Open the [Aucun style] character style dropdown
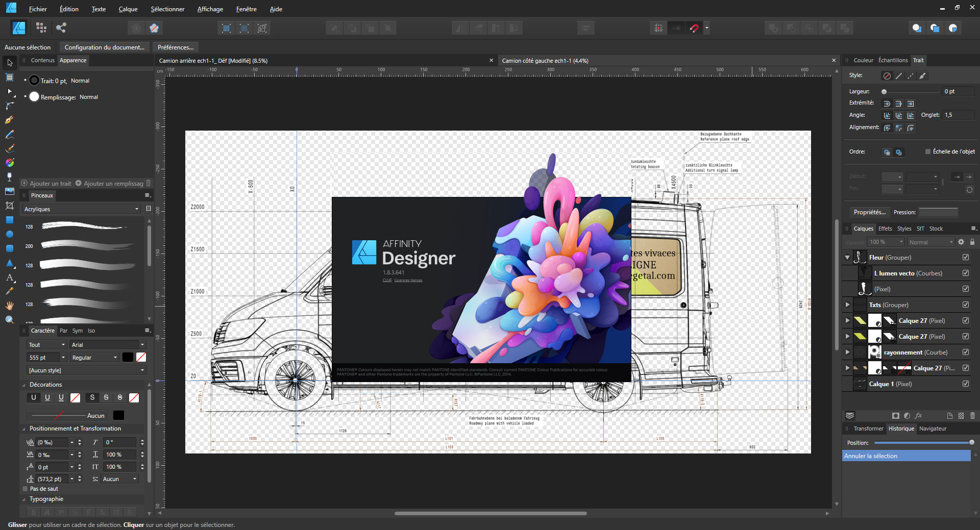The image size is (980, 530). pyautogui.click(x=86, y=370)
